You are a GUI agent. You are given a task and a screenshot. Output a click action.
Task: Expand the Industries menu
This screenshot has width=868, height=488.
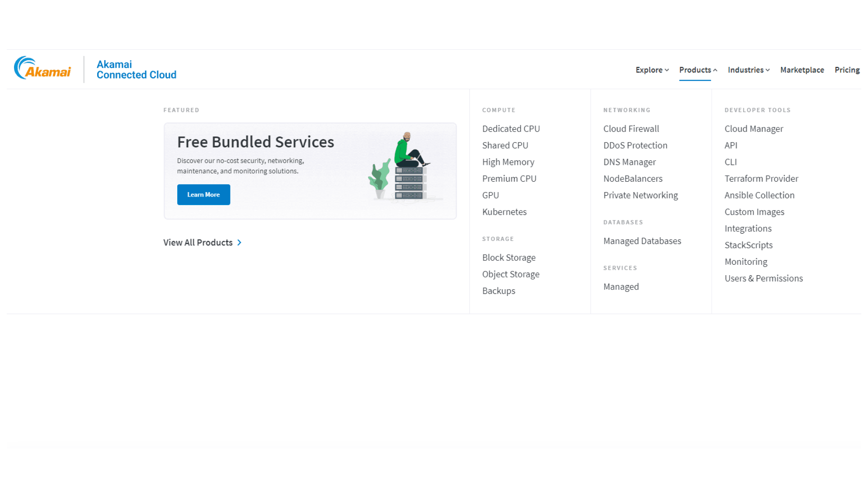pyautogui.click(x=749, y=70)
